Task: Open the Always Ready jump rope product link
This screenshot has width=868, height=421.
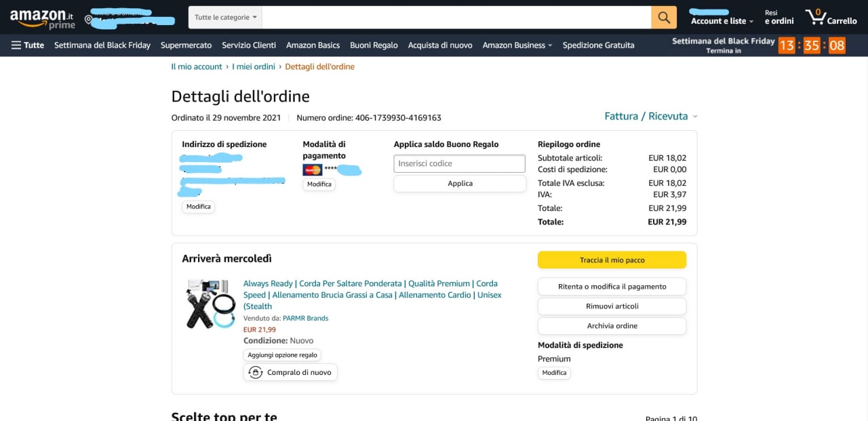Action: click(x=372, y=295)
